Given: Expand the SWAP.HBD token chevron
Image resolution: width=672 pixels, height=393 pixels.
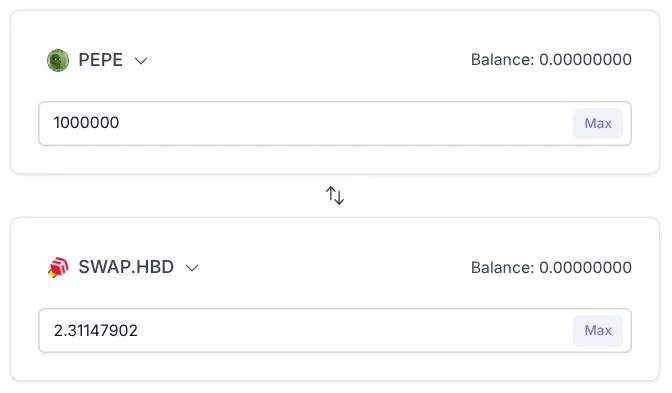Looking at the screenshot, I should point(192,268).
